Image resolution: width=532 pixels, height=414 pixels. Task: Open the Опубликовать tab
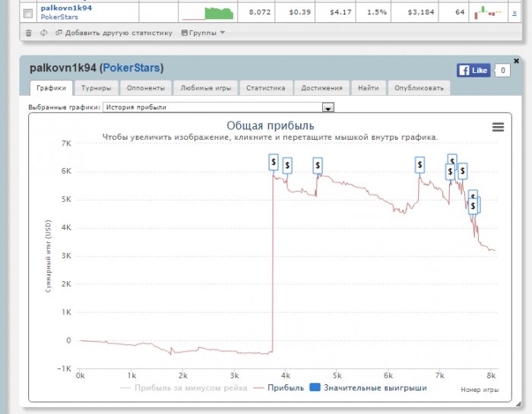419,88
